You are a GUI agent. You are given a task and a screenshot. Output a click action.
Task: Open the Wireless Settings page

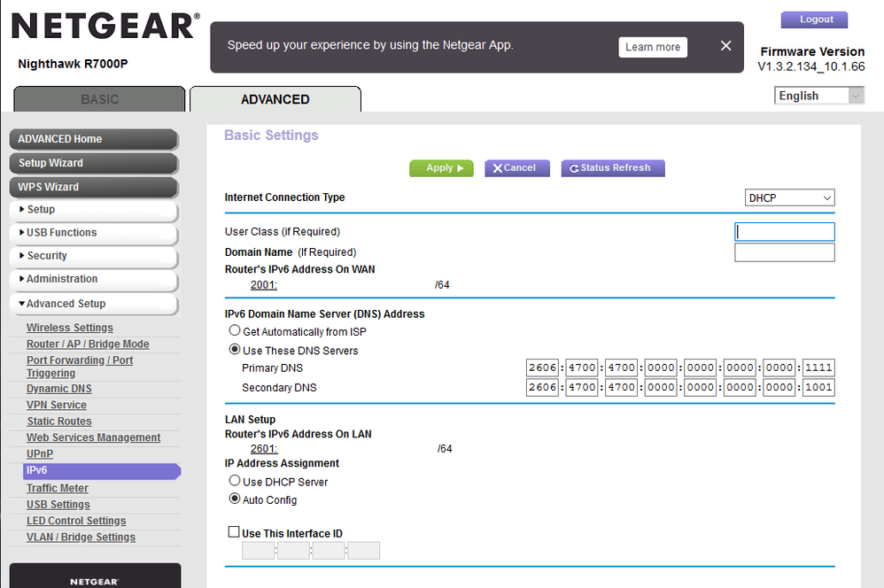[x=69, y=327]
